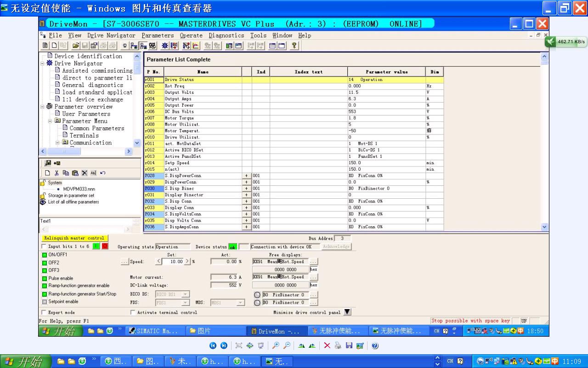
Task: Open the Diagnostics menu
Action: 226,35
